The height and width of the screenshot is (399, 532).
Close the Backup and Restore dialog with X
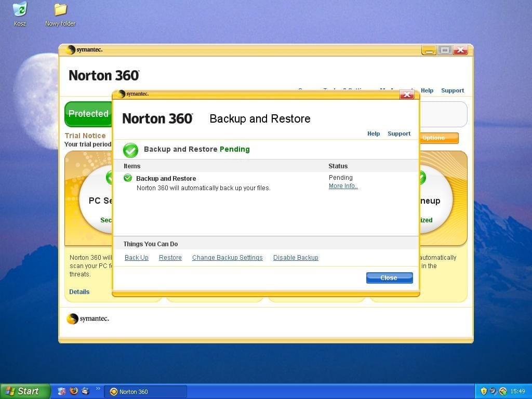point(407,95)
